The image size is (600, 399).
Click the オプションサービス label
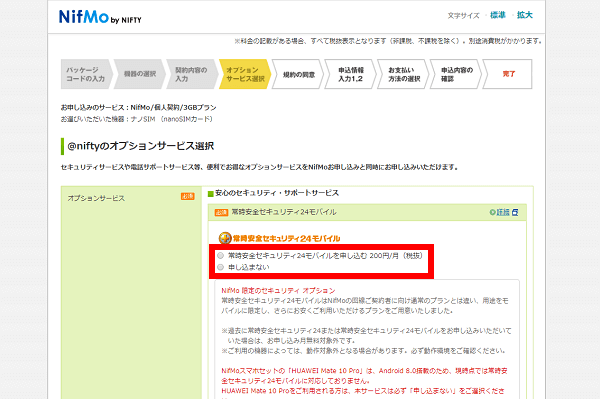96,198
